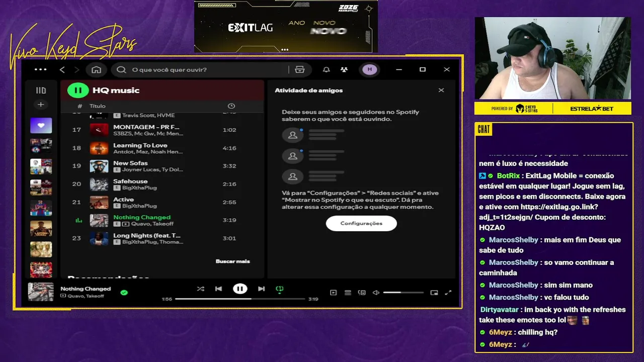Image resolution: width=644 pixels, height=362 pixels.
Task: Mute with the speaker volume icon
Action: point(376,293)
